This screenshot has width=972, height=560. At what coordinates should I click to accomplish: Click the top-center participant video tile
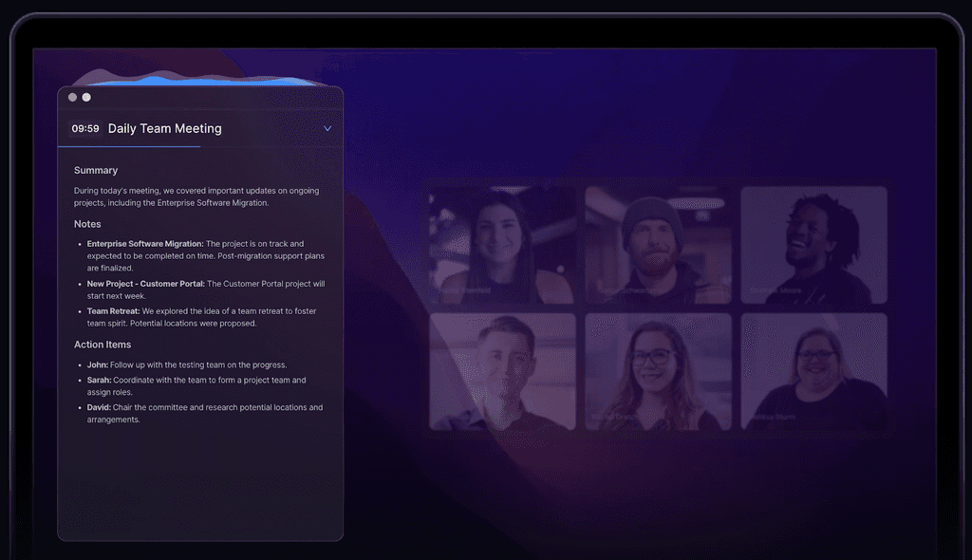pos(659,245)
